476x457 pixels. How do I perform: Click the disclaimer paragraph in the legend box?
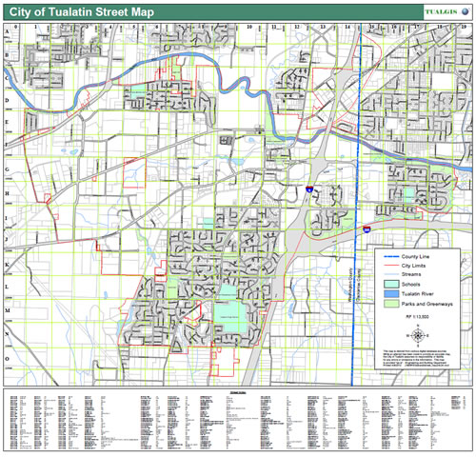tap(417, 358)
